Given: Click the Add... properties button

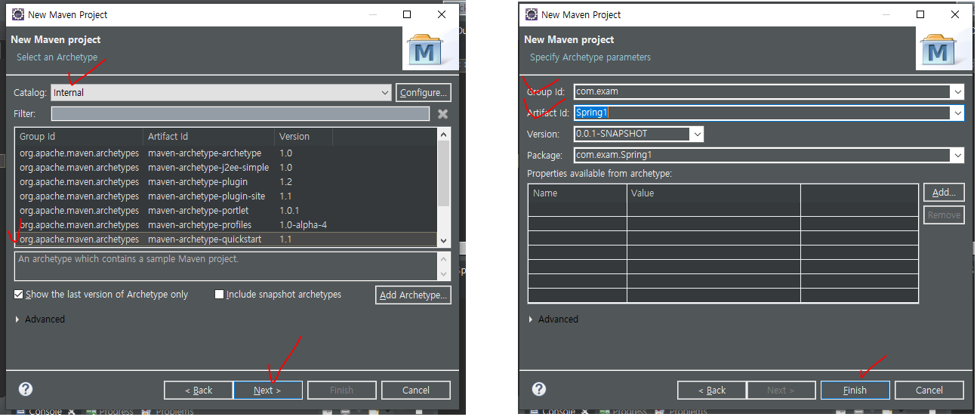Looking at the screenshot, I should click(944, 193).
